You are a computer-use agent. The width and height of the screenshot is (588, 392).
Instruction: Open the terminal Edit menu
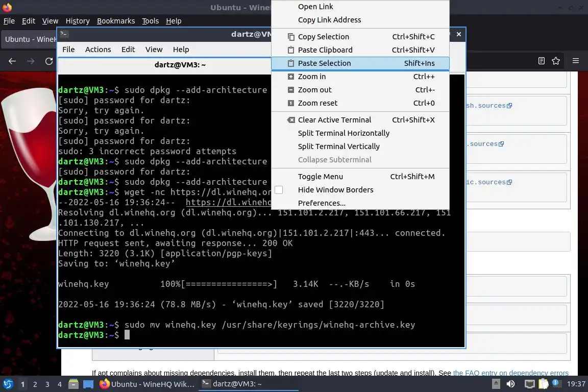(128, 50)
